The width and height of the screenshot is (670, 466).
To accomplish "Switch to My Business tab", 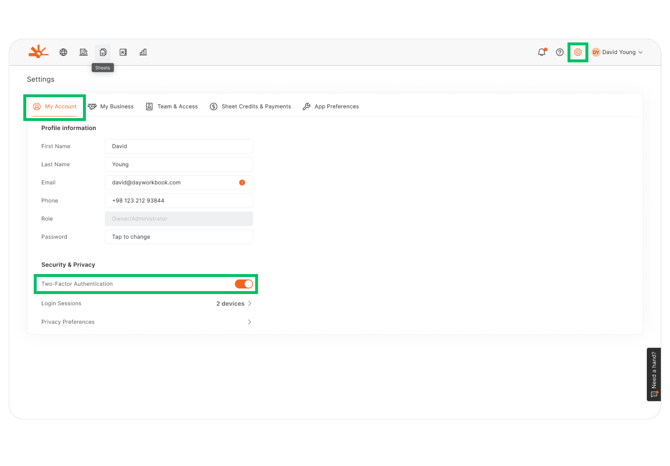I will (x=111, y=106).
